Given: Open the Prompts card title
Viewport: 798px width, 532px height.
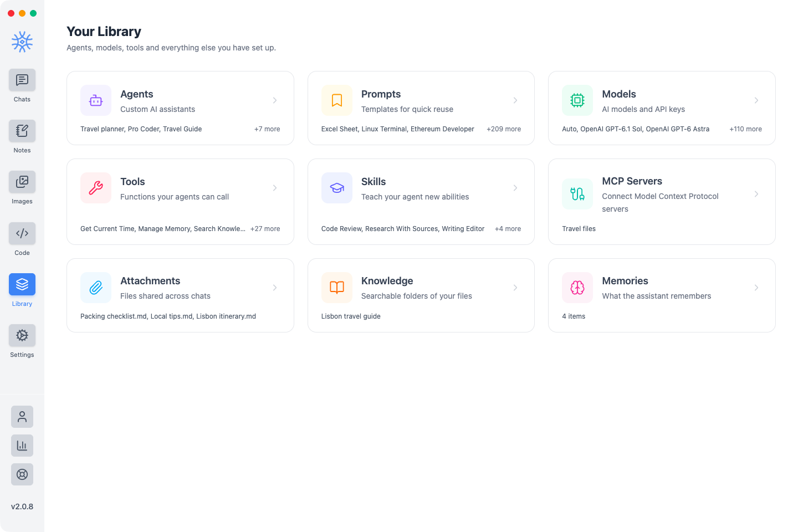Looking at the screenshot, I should pos(381,94).
